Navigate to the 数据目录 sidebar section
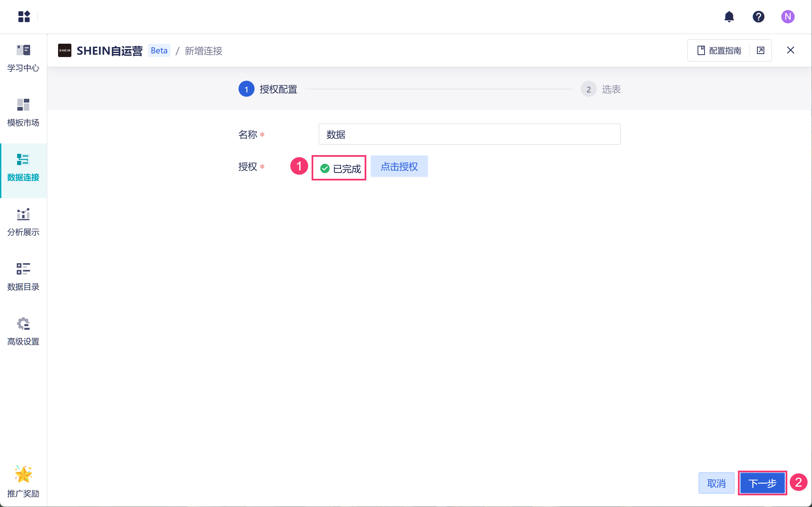This screenshot has width=812, height=507. pyautogui.click(x=23, y=277)
